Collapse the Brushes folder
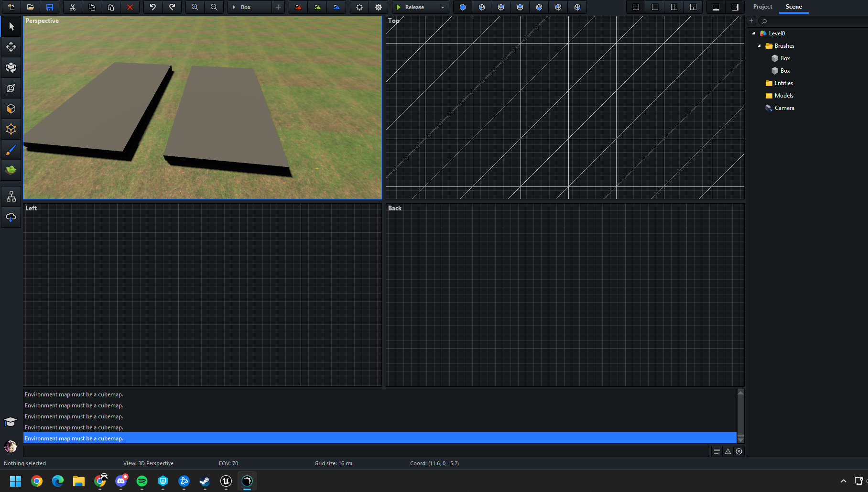The height and width of the screenshot is (492, 868). pyautogui.click(x=759, y=46)
